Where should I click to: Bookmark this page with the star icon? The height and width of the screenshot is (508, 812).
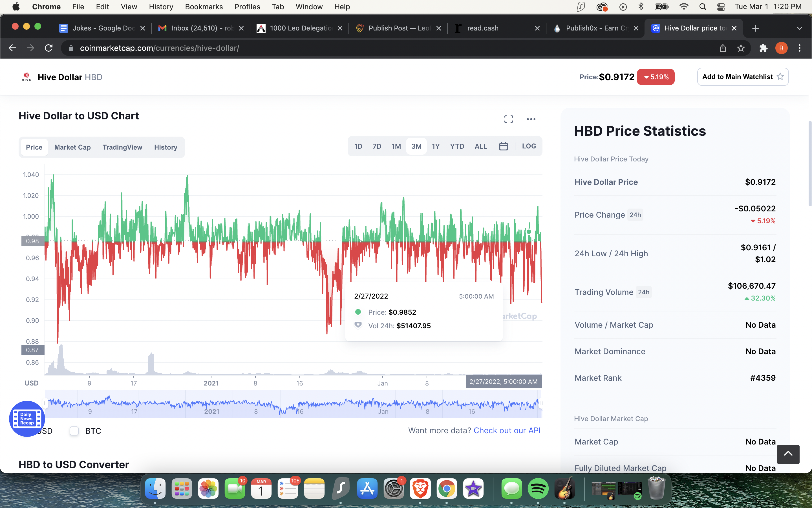[x=741, y=48]
